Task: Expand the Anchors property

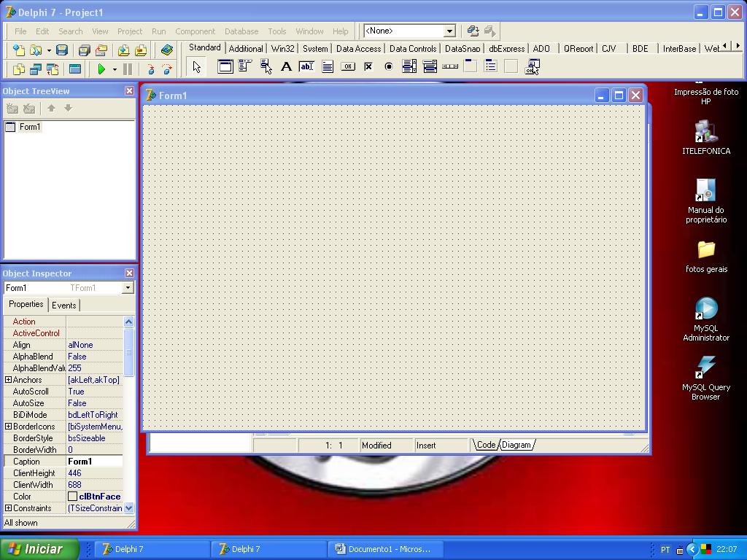Action: [x=8, y=380]
